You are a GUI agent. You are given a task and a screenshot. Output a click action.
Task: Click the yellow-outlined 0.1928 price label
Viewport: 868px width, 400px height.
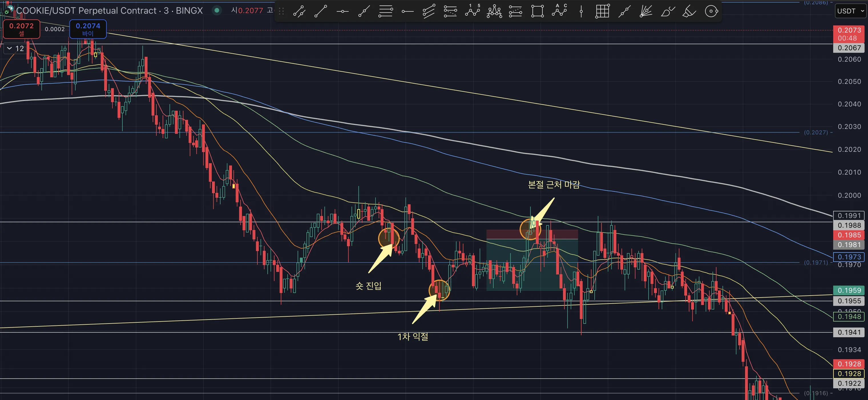(849, 373)
